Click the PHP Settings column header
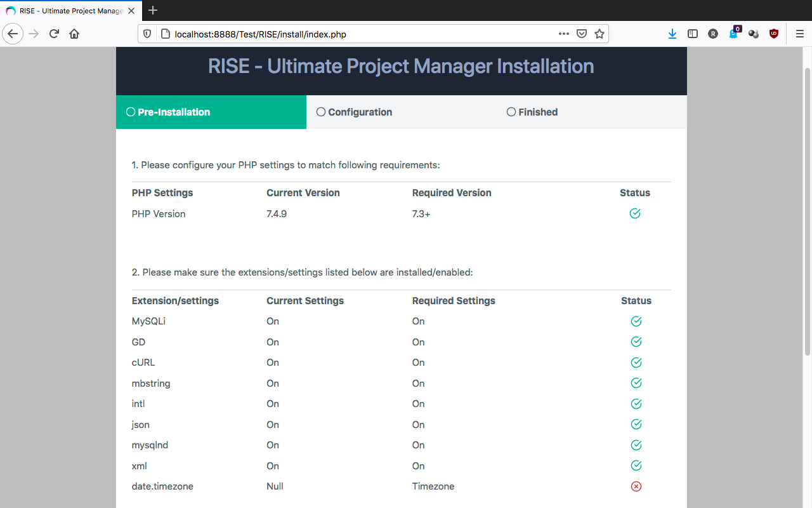The image size is (812, 508). [162, 193]
